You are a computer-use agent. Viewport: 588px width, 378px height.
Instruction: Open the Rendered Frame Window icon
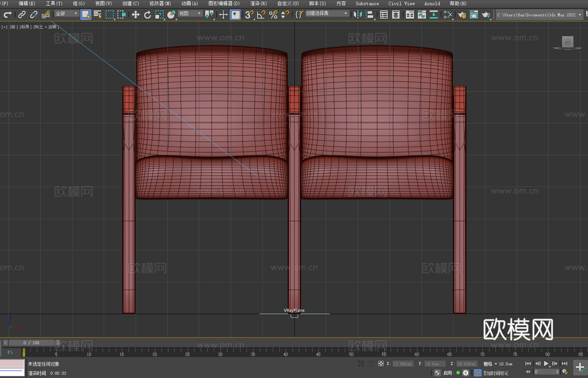point(474,14)
